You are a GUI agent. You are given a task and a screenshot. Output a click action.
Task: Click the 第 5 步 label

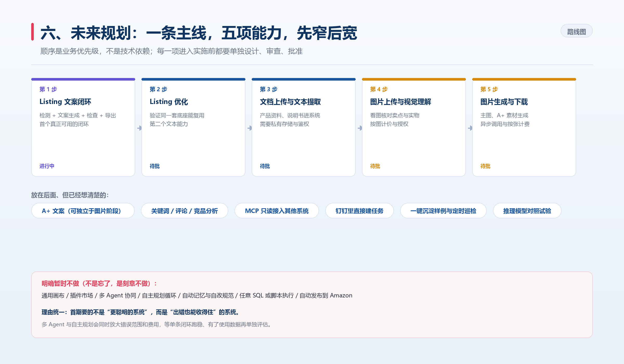(x=489, y=89)
